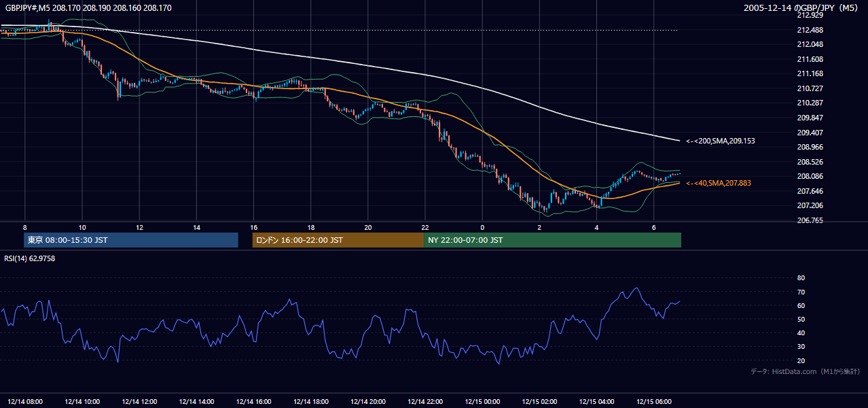Screen dimensions: 868x408
Task: Click time label 12/14 12:00
Action: point(139,402)
